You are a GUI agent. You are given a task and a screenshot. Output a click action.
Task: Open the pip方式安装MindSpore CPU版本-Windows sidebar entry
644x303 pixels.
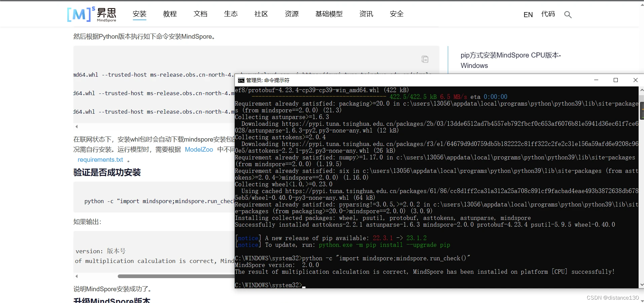510,60
